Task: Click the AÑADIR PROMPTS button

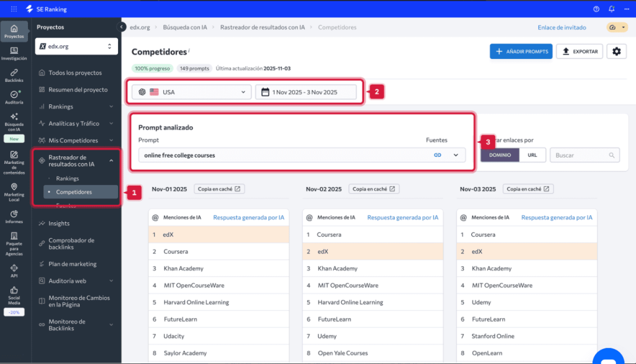Action: 521,52
